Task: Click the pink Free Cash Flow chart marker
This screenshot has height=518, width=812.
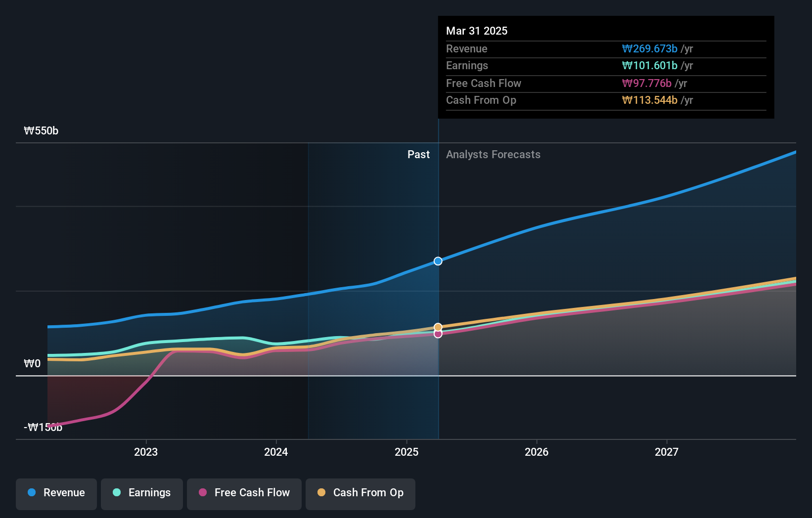Action: pyautogui.click(x=437, y=334)
